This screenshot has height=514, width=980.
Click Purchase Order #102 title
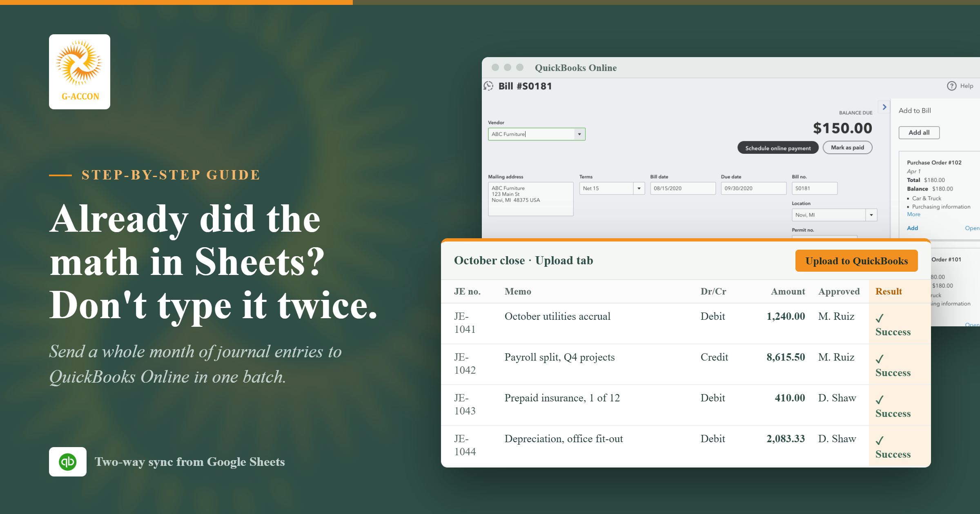point(934,162)
